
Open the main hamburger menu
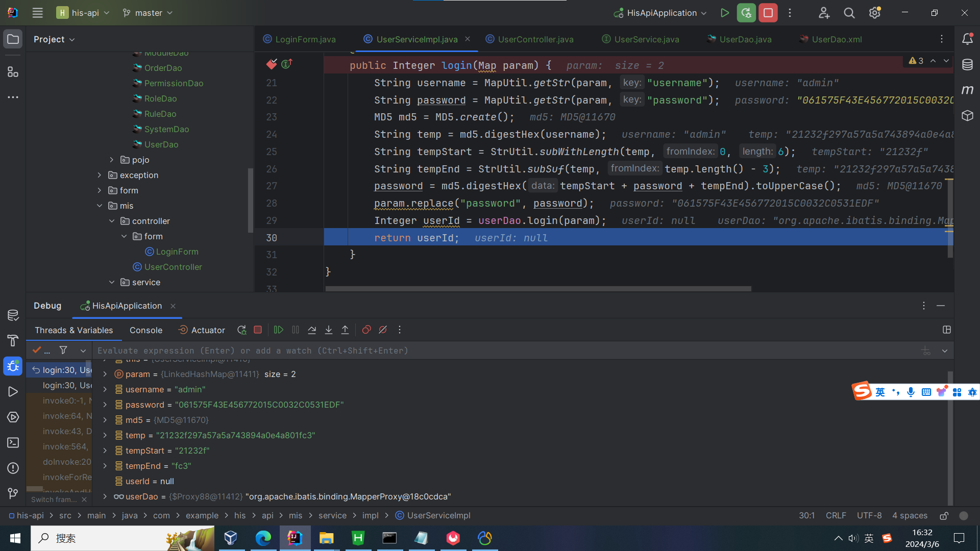point(37,13)
